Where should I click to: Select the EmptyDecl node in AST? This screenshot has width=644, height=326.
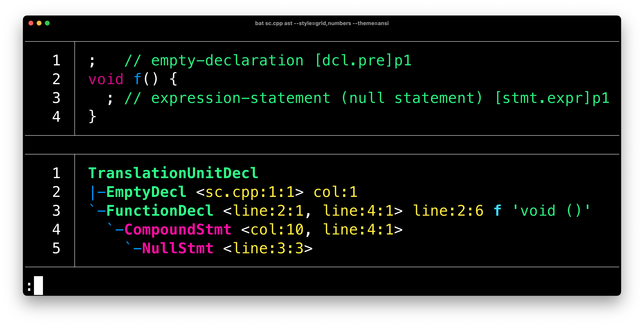pyautogui.click(x=146, y=192)
